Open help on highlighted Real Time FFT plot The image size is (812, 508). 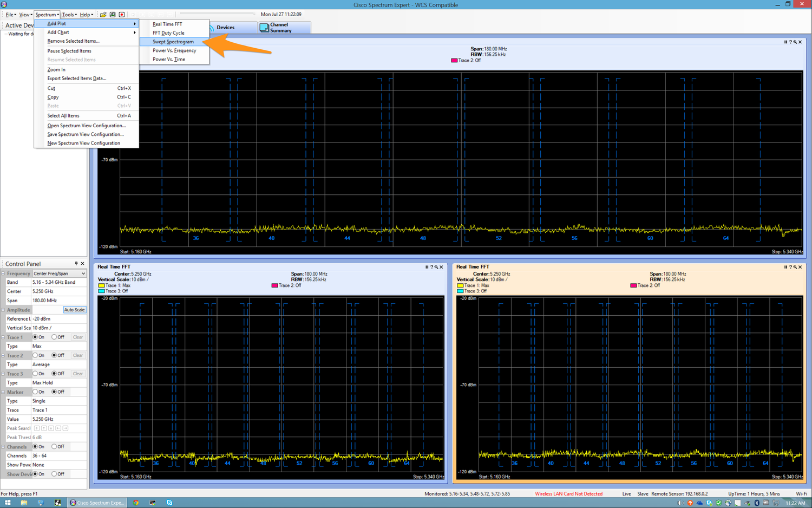[790, 267]
